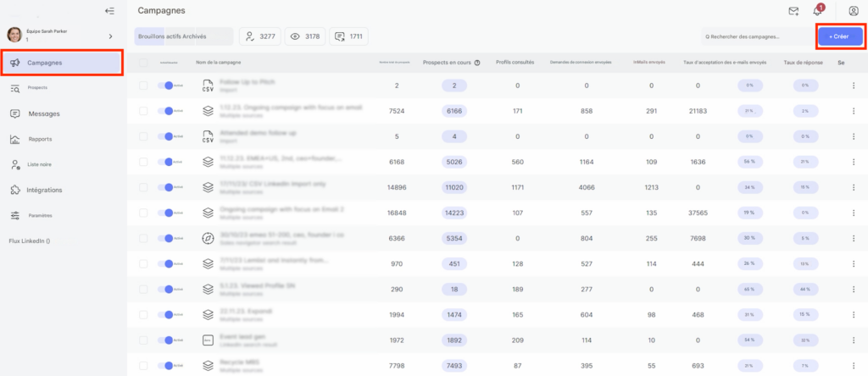Disable the Attended demo follow up campaign
868x376 pixels.
click(x=169, y=136)
